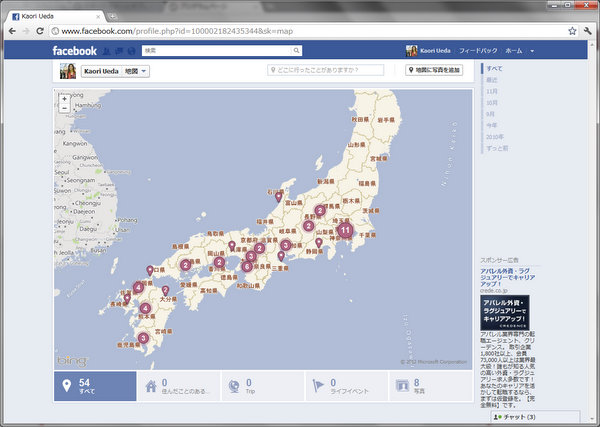Select the 54 すべて tab
600x427 pixels.
[x=95, y=386]
